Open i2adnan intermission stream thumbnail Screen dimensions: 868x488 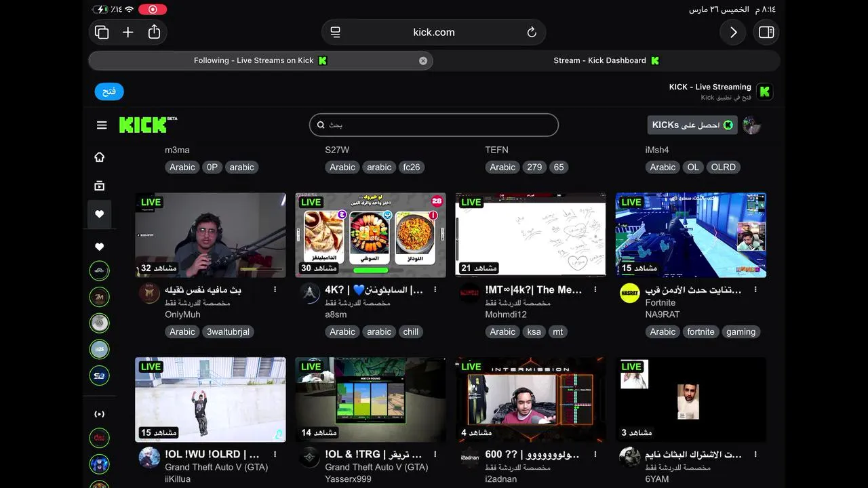(x=530, y=399)
